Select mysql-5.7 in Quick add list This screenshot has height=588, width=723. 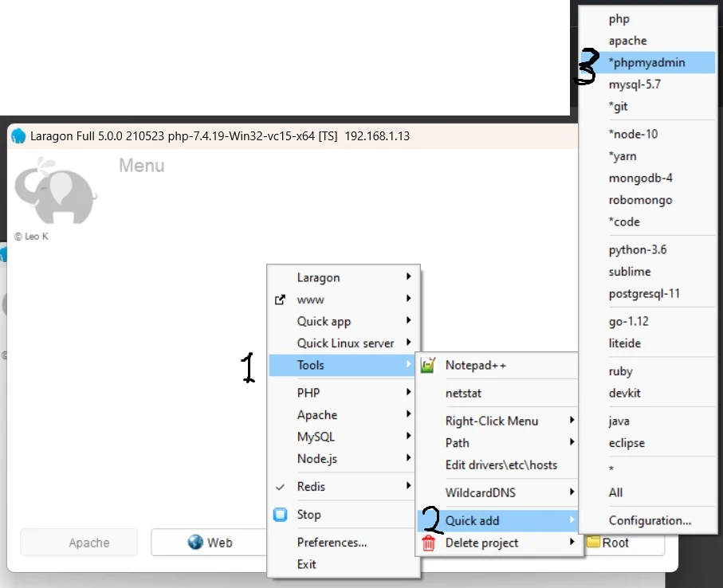[x=647, y=84]
